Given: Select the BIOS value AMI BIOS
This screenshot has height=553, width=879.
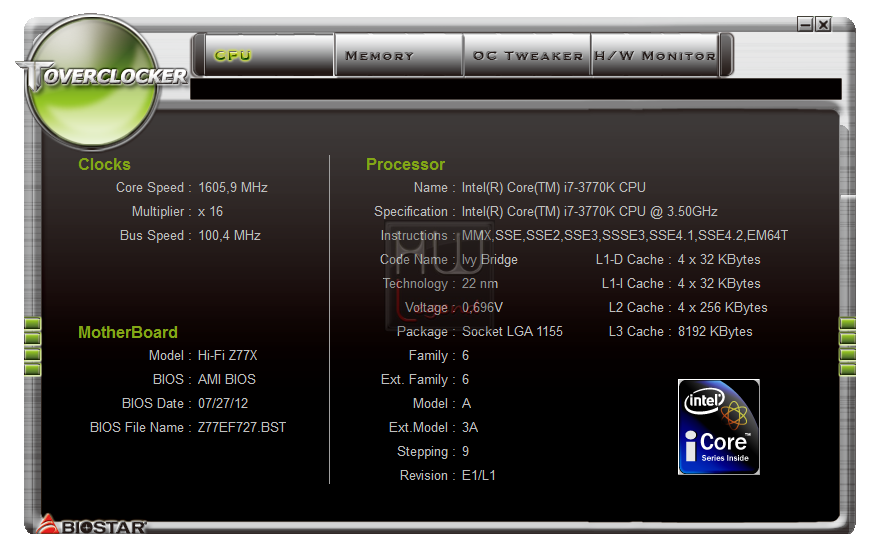Looking at the screenshot, I should (x=226, y=380).
